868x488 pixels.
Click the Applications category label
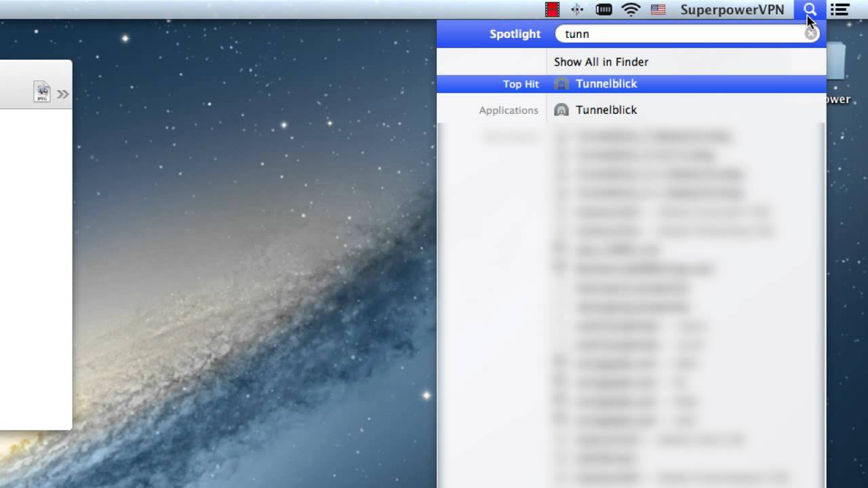click(x=508, y=110)
